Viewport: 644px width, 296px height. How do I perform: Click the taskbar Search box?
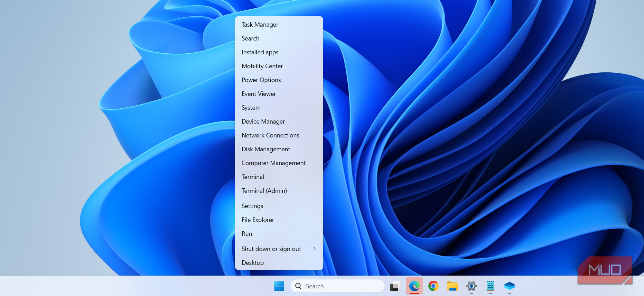coord(337,286)
